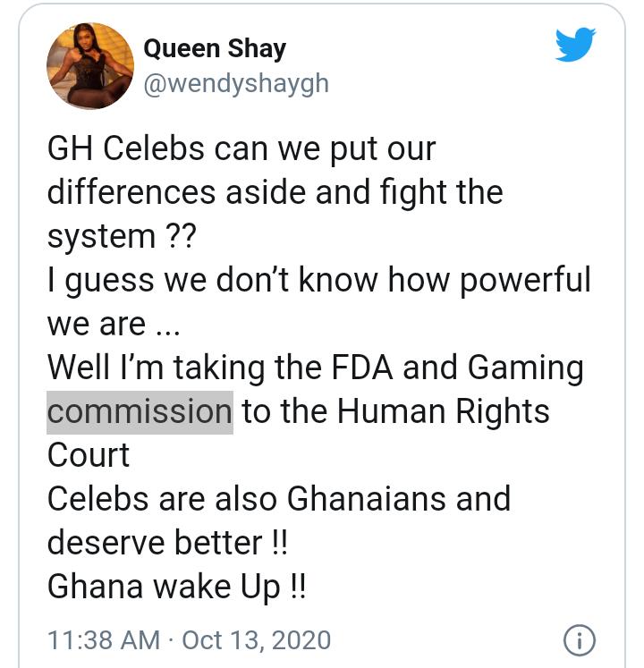
Task: Click the highlighted word "commission"
Action: pyautogui.click(x=140, y=411)
